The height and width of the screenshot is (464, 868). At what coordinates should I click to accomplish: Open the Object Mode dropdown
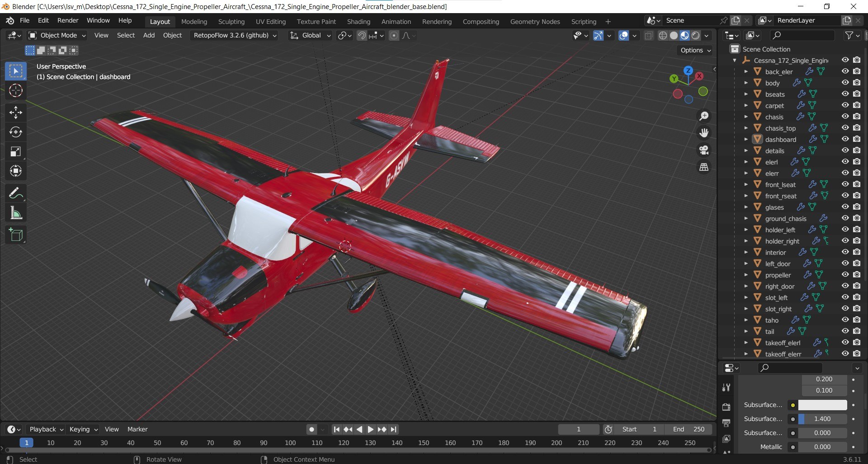57,36
